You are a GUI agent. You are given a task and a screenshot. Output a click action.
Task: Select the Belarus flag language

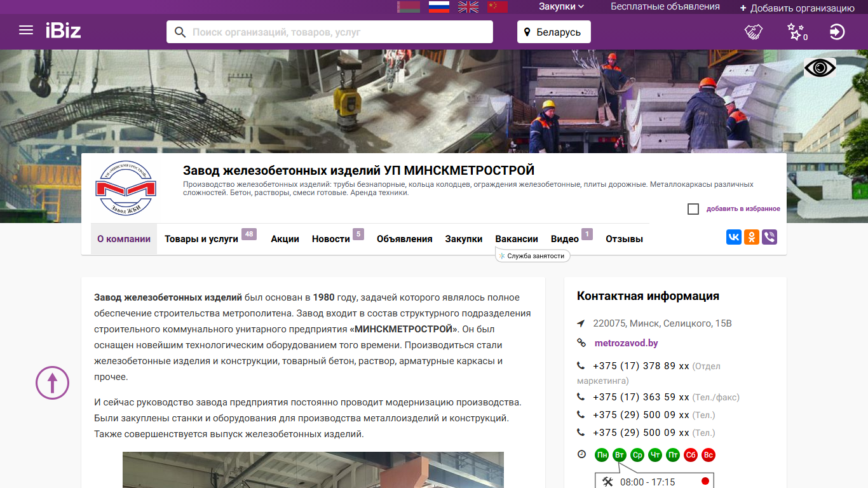(408, 6)
